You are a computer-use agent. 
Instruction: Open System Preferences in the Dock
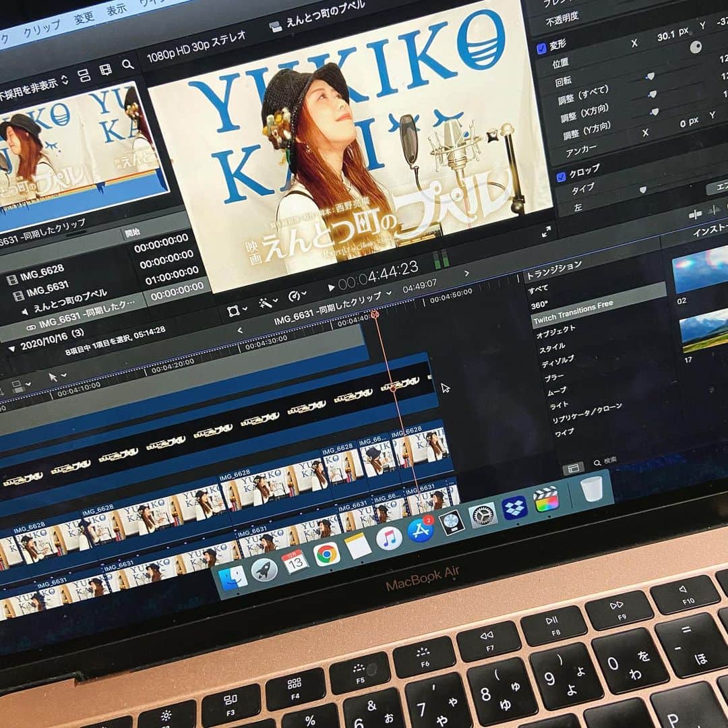(483, 515)
